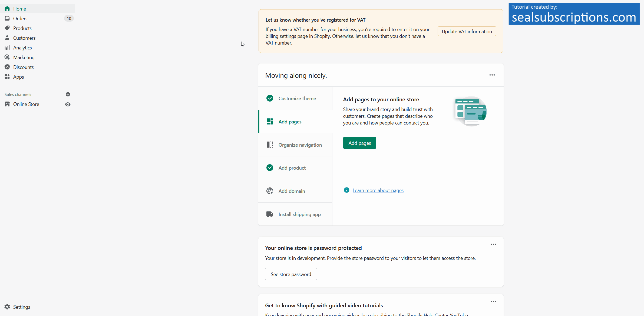
Task: Click the Customers icon in sidebar
Action: point(7,38)
